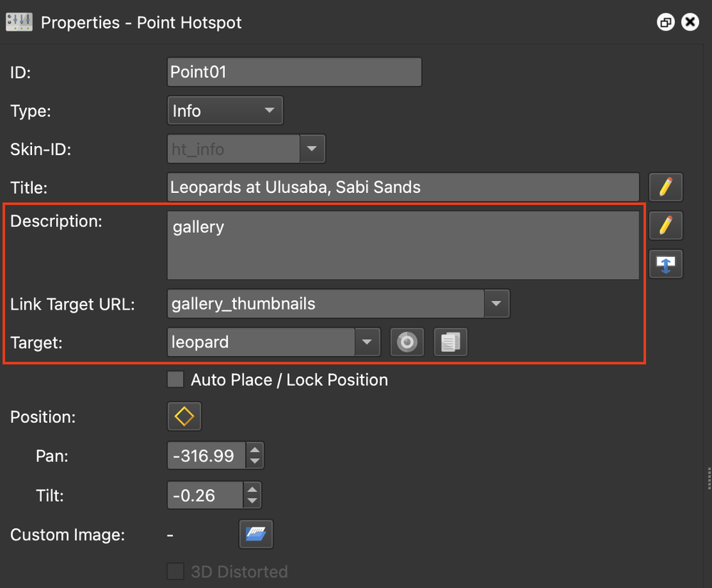This screenshot has height=588, width=712.
Task: Click the circular target picker icon
Action: [x=407, y=342]
